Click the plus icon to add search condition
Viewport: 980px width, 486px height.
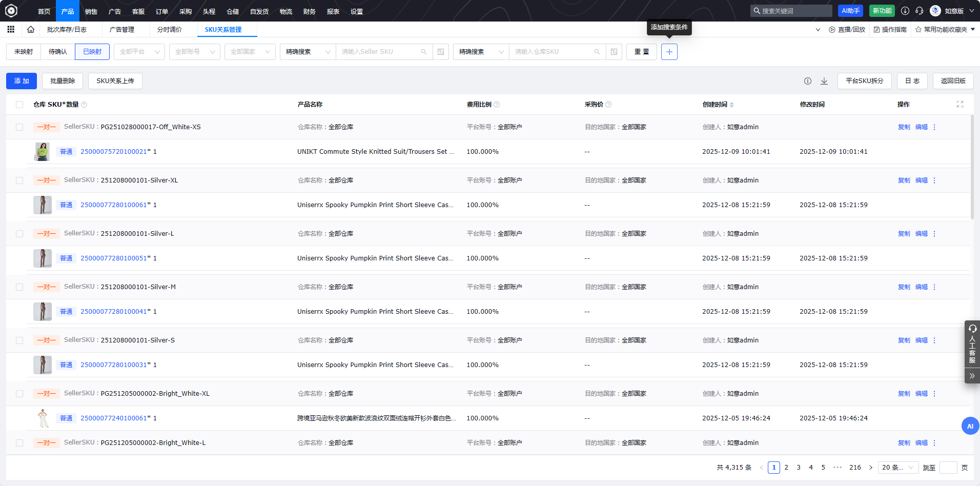point(669,52)
